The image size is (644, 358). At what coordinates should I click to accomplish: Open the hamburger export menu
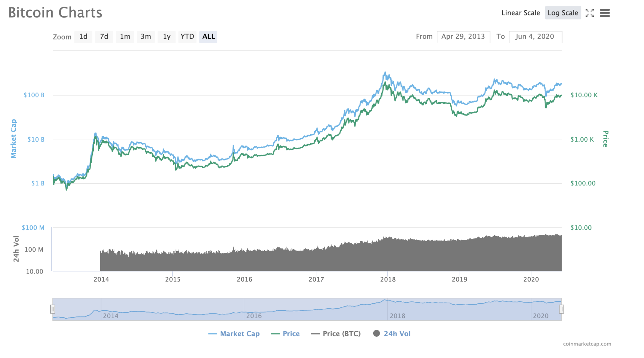[605, 13]
